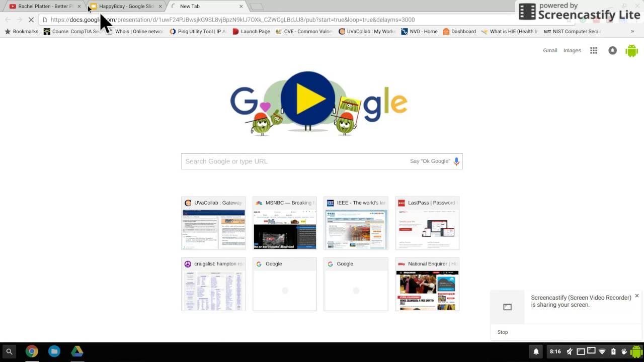This screenshot has height=362, width=644.
Task: Open the Whois Online network bookmark
Action: pyautogui.click(x=135, y=31)
